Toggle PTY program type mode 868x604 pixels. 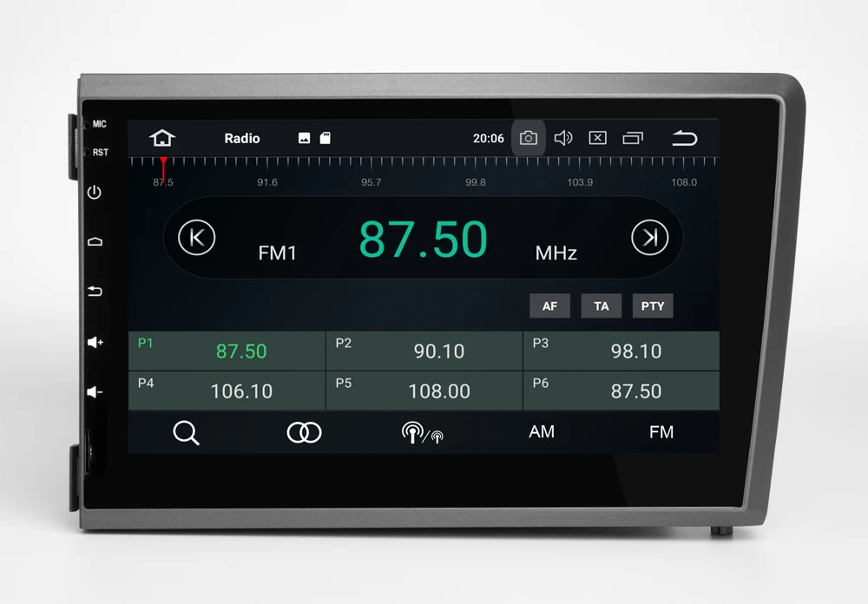coord(652,305)
